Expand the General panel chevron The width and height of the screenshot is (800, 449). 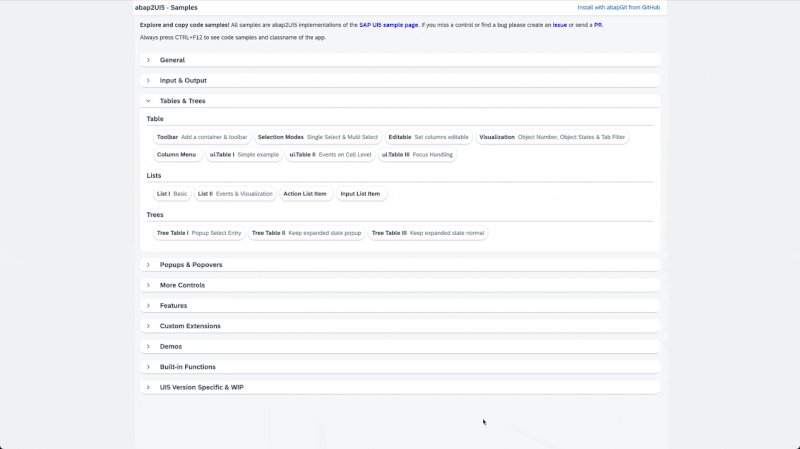pyautogui.click(x=148, y=60)
